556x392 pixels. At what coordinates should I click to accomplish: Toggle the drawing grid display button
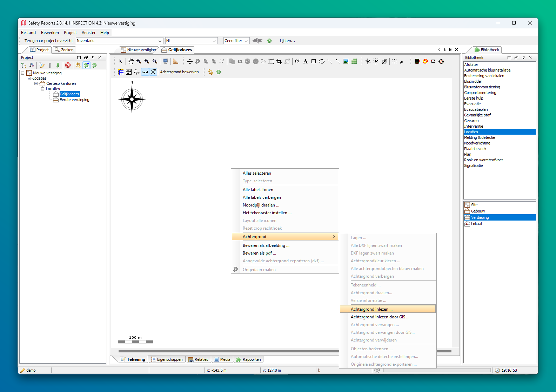point(121,72)
